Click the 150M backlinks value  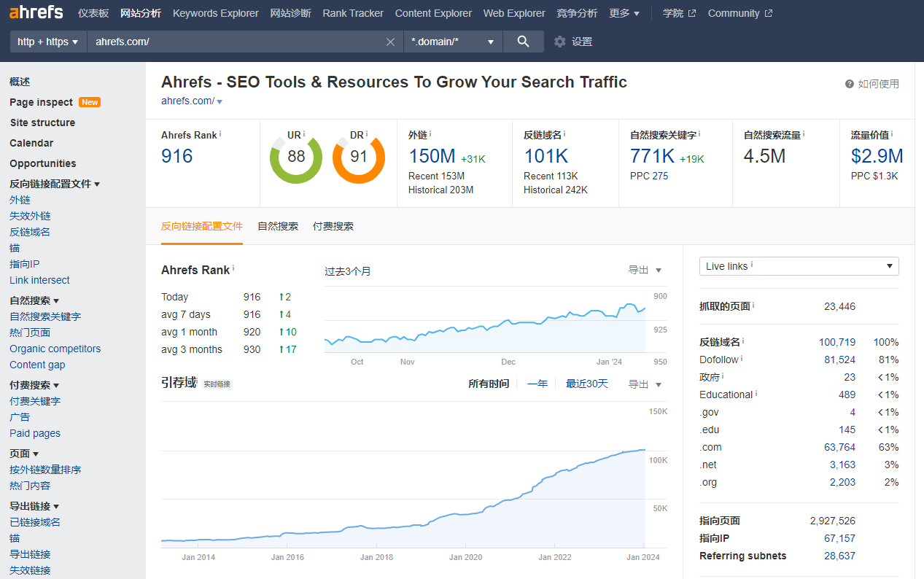432,156
